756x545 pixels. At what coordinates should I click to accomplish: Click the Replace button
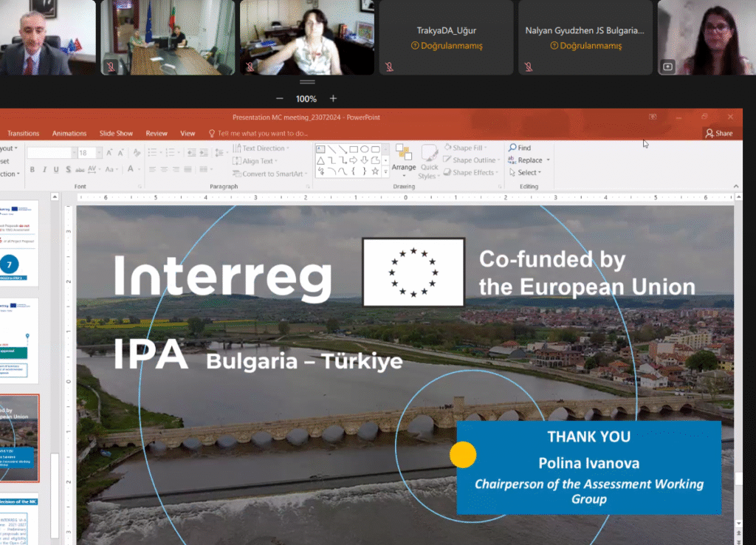[x=529, y=160]
